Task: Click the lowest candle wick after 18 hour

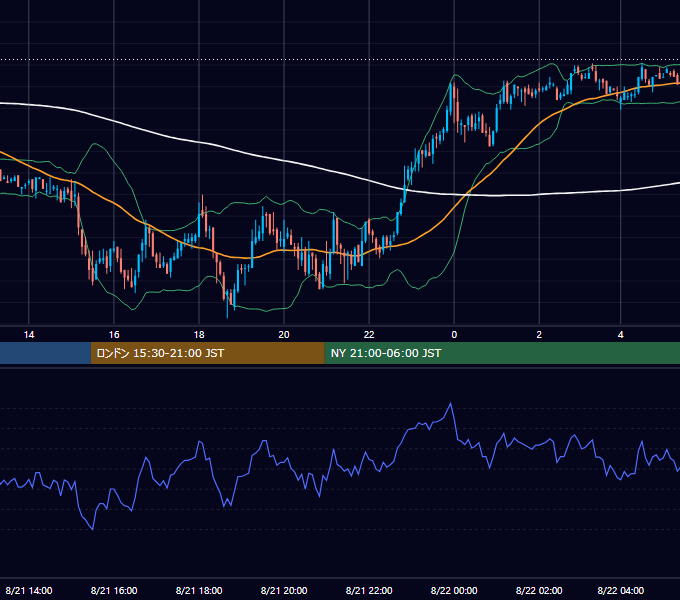Action: tap(227, 313)
